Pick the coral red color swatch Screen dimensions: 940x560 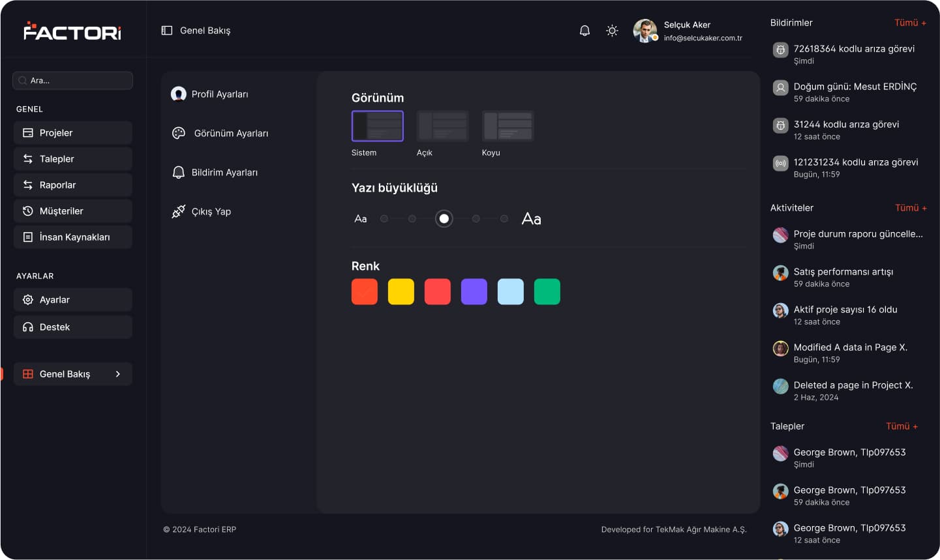pos(438,291)
